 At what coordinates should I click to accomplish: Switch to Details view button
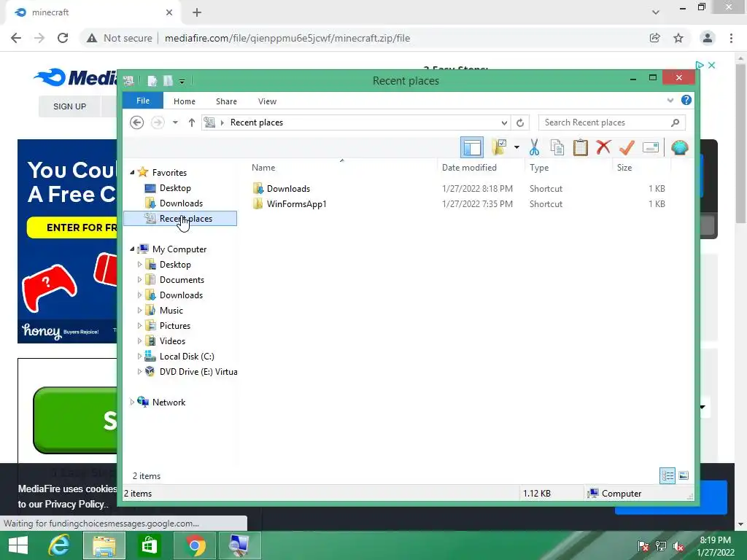click(x=667, y=475)
